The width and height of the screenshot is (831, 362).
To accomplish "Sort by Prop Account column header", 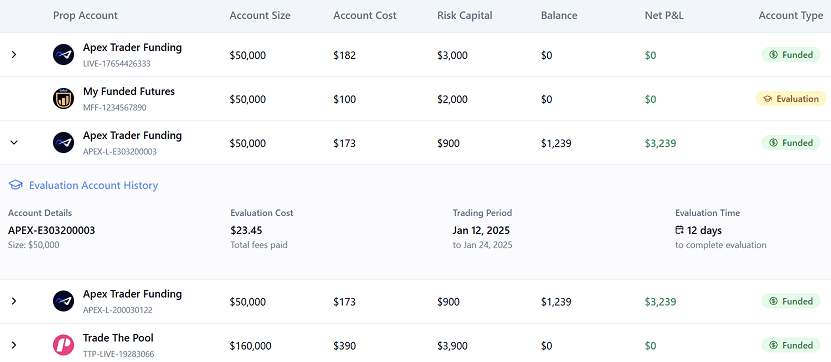I will coord(85,16).
